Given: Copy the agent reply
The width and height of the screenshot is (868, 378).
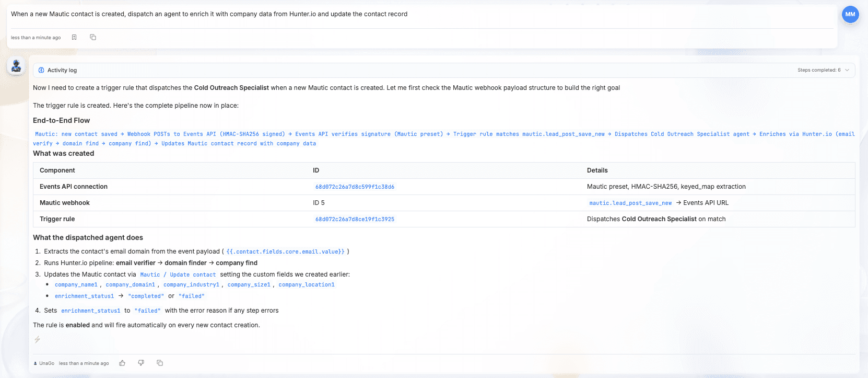Looking at the screenshot, I should (160, 363).
